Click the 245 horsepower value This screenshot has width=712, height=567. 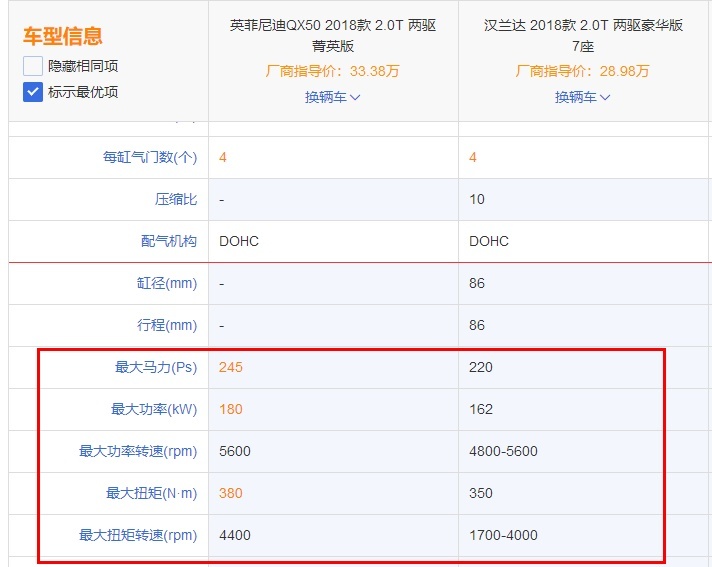[231, 367]
